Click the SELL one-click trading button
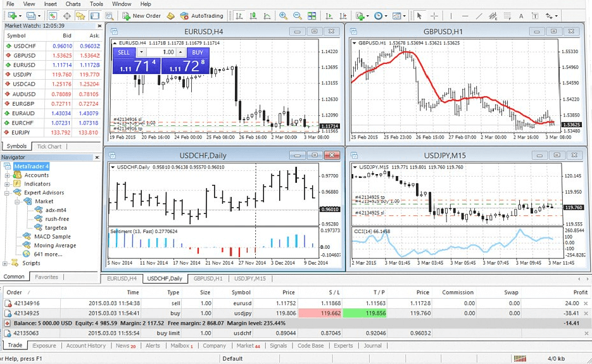 [124, 53]
